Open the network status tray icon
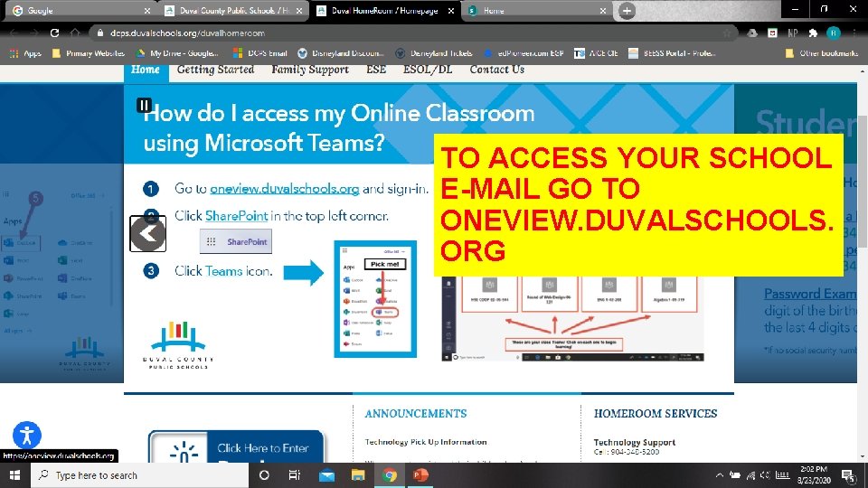Viewport: 868px width, 488px height. pyautogui.click(x=750, y=475)
